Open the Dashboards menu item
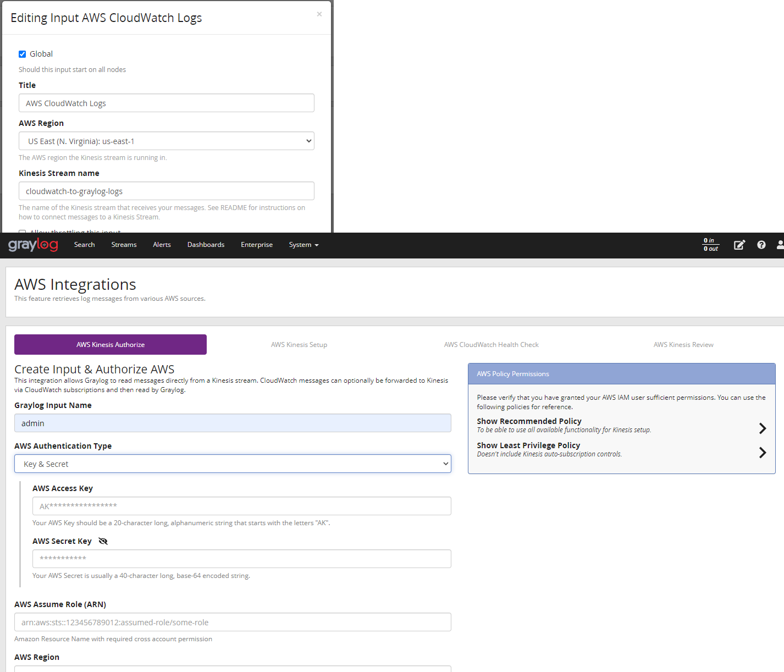The width and height of the screenshot is (784, 672). click(206, 245)
